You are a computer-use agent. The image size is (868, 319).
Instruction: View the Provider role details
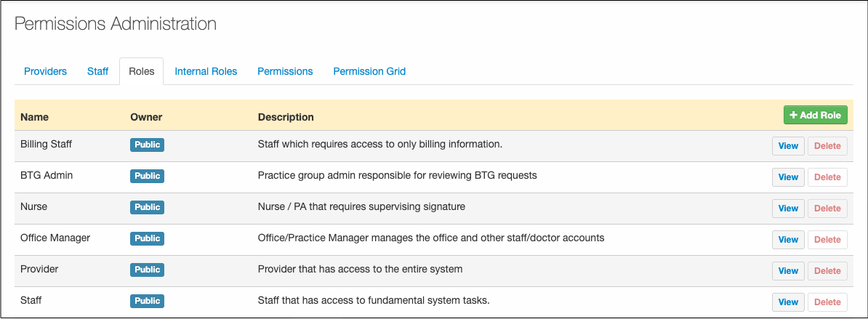(788, 271)
